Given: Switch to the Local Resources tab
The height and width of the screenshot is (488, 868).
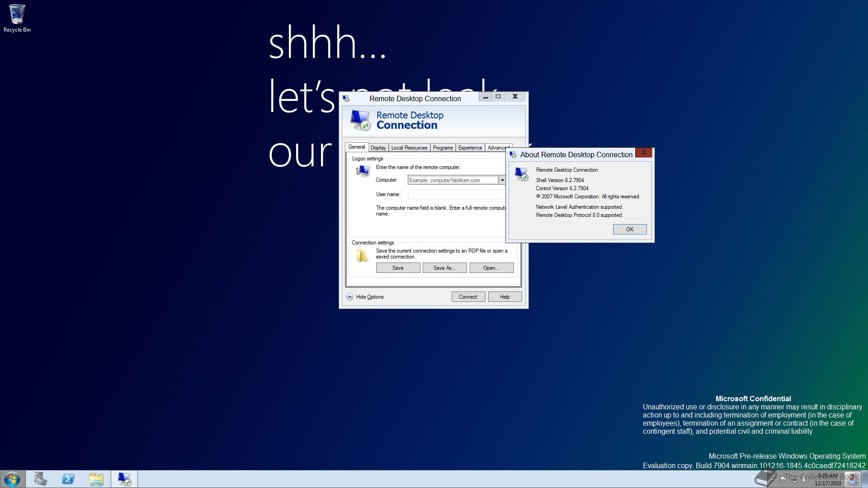Looking at the screenshot, I should (409, 148).
